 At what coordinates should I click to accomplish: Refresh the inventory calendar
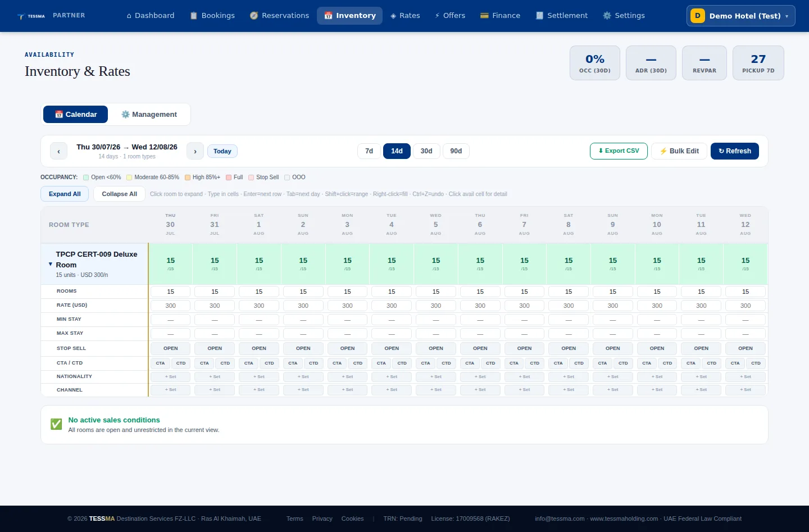coord(735,151)
